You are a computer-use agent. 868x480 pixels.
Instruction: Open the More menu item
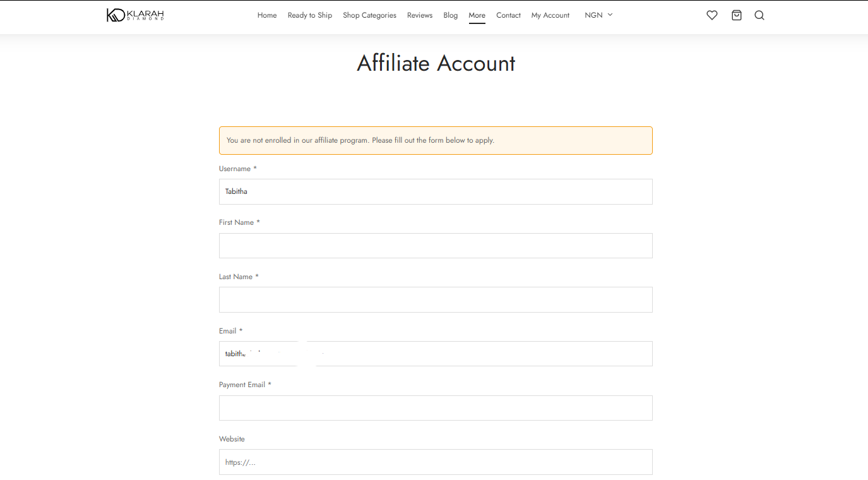(477, 15)
